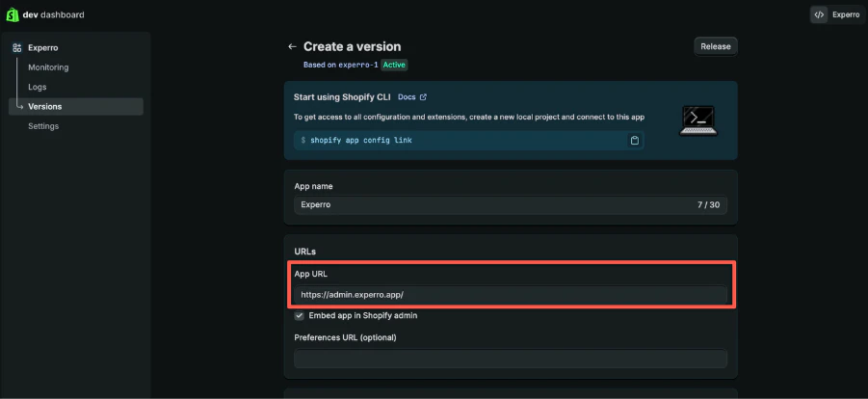The width and height of the screenshot is (868, 399).
Task: Click the Experro app grid icon in sidebar
Action: click(x=16, y=47)
